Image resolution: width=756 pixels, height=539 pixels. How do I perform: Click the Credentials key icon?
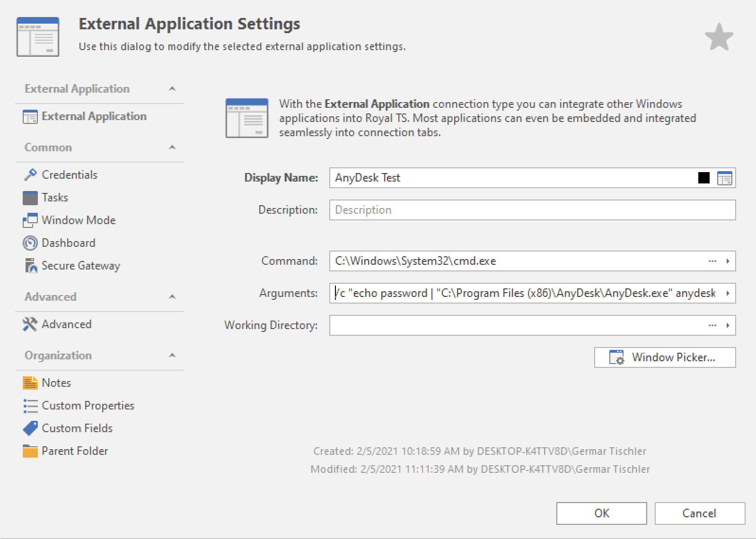coord(30,175)
